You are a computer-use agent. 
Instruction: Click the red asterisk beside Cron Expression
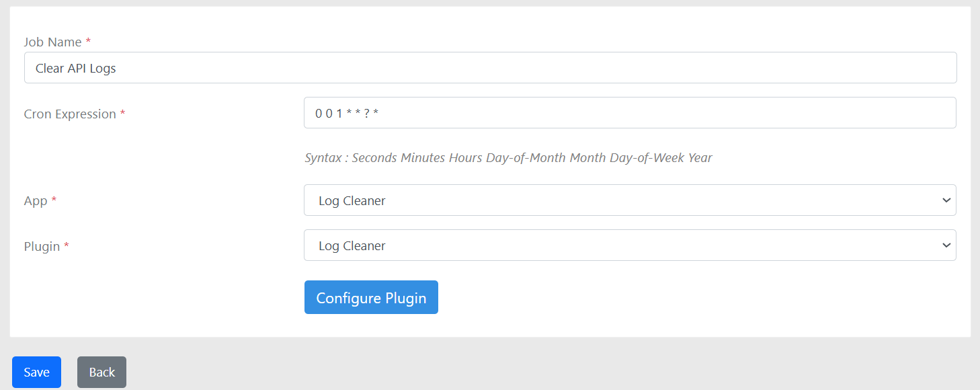click(x=122, y=114)
